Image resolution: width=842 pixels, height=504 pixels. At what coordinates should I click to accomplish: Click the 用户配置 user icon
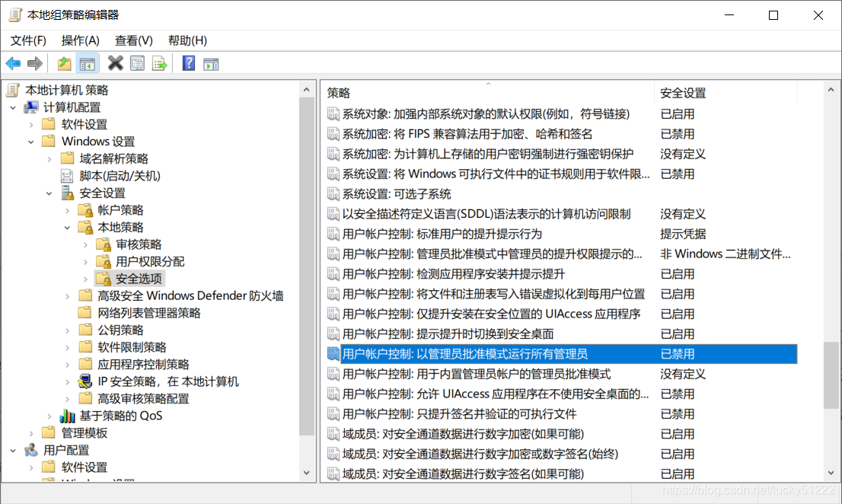(x=31, y=450)
